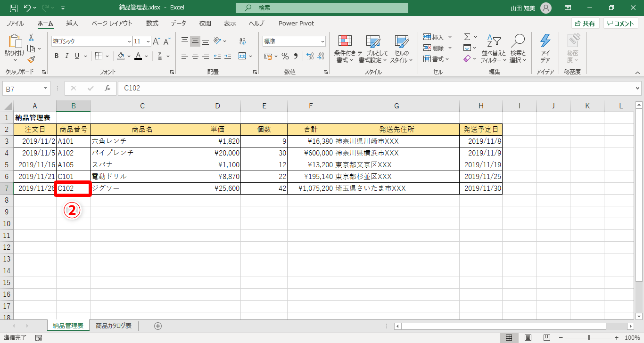
Task: Expand the borders dropdown arrow
Action: [x=106, y=56]
